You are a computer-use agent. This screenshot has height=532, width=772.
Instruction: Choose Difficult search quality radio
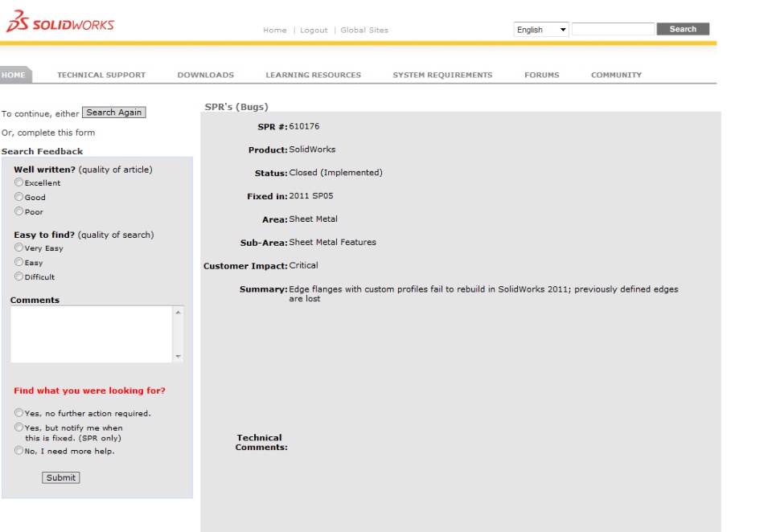18,276
